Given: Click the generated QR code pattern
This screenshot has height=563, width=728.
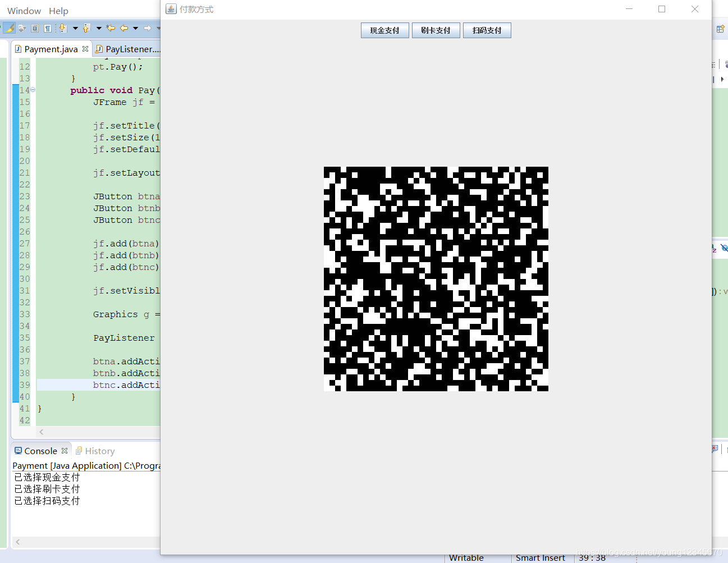Looking at the screenshot, I should (x=436, y=279).
